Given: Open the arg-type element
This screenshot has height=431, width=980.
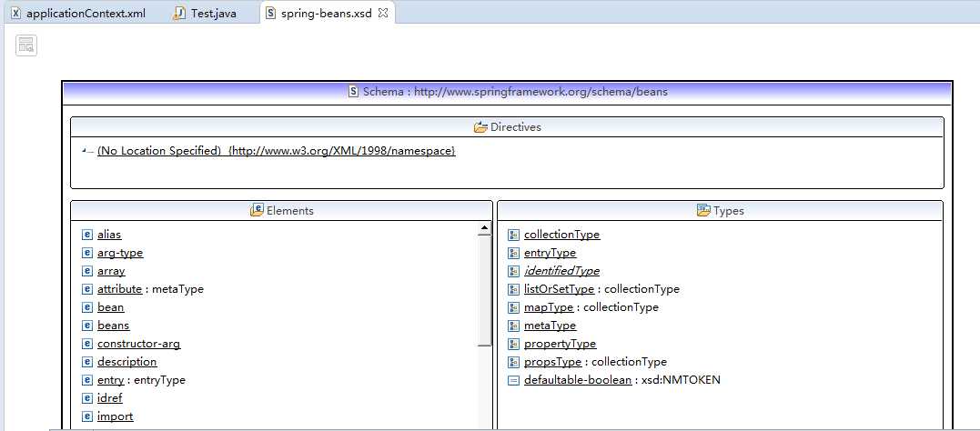Looking at the screenshot, I should 120,253.
